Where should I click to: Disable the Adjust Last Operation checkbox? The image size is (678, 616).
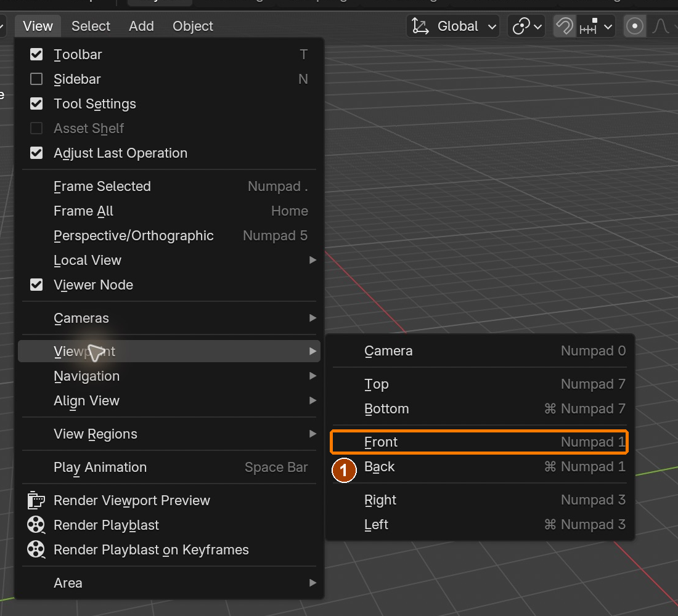pyautogui.click(x=36, y=153)
